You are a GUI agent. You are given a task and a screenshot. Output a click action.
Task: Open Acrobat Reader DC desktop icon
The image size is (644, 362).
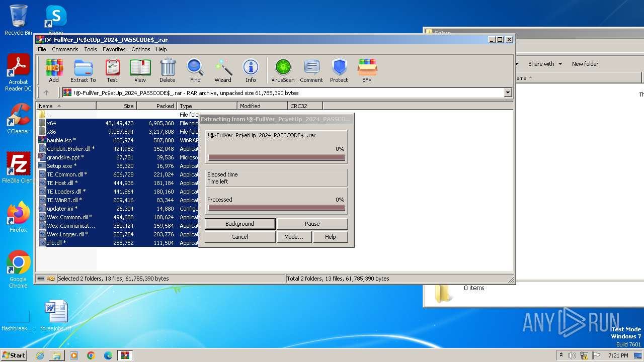18,73
